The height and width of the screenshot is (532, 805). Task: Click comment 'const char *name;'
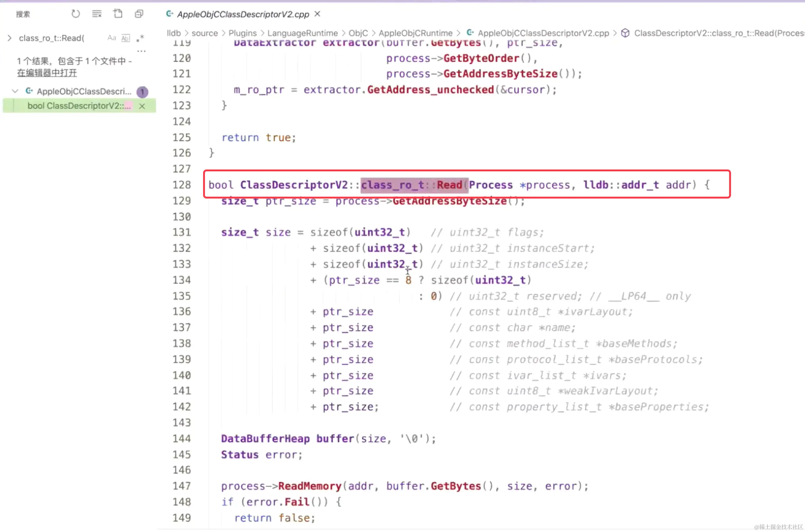[522, 328]
